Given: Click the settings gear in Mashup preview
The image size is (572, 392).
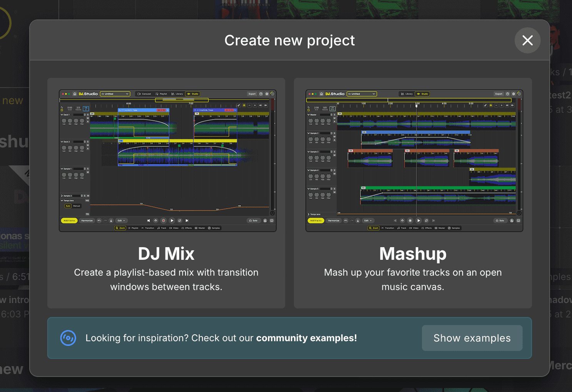Looking at the screenshot, I should point(514,94).
